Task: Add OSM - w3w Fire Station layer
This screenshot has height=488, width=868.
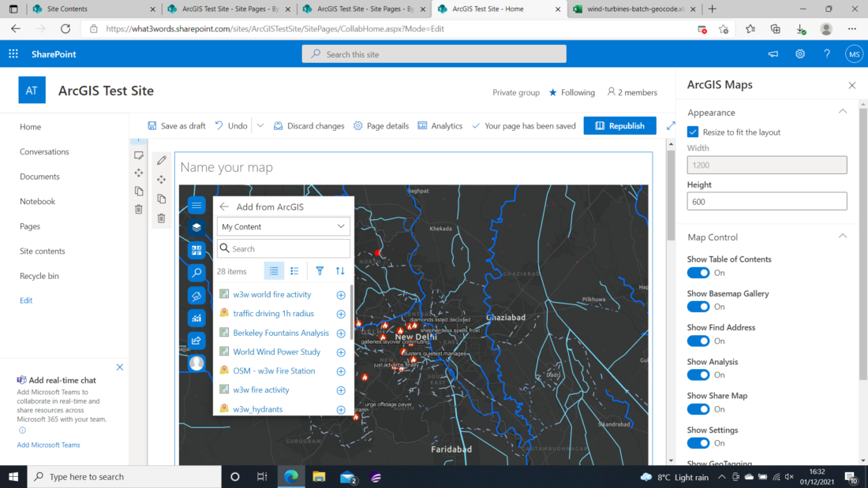Action: (341, 371)
